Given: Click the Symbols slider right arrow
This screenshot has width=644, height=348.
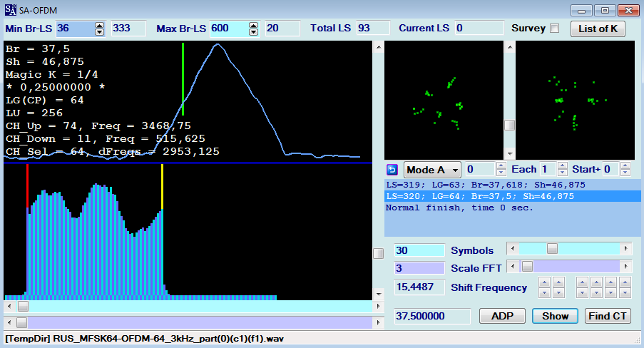Looking at the screenshot, I should [626, 248].
